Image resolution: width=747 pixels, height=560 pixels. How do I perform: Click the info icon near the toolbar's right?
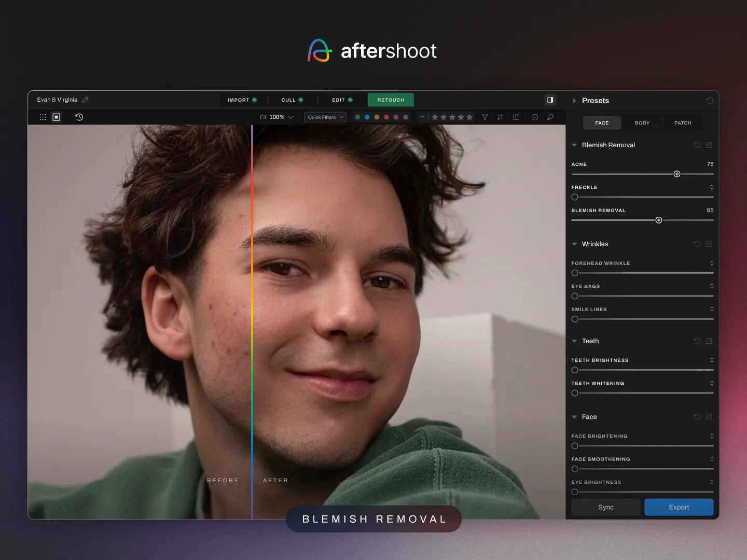coord(534,117)
